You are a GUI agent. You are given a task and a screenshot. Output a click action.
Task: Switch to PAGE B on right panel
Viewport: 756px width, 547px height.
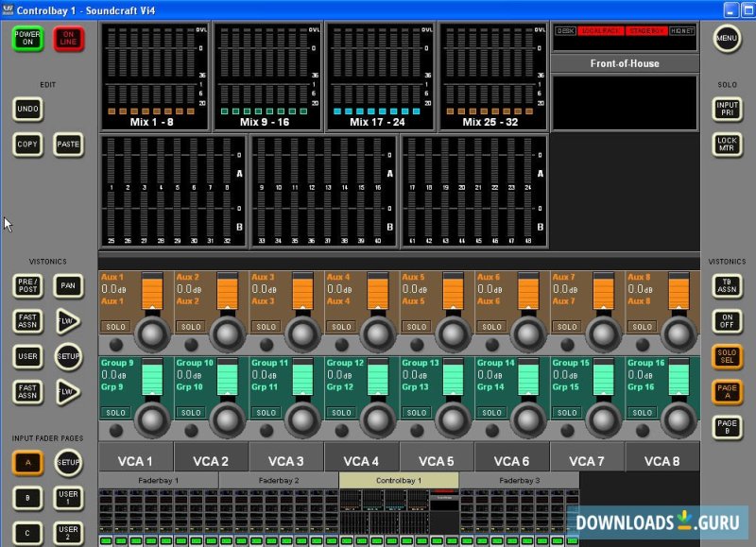pos(727,427)
